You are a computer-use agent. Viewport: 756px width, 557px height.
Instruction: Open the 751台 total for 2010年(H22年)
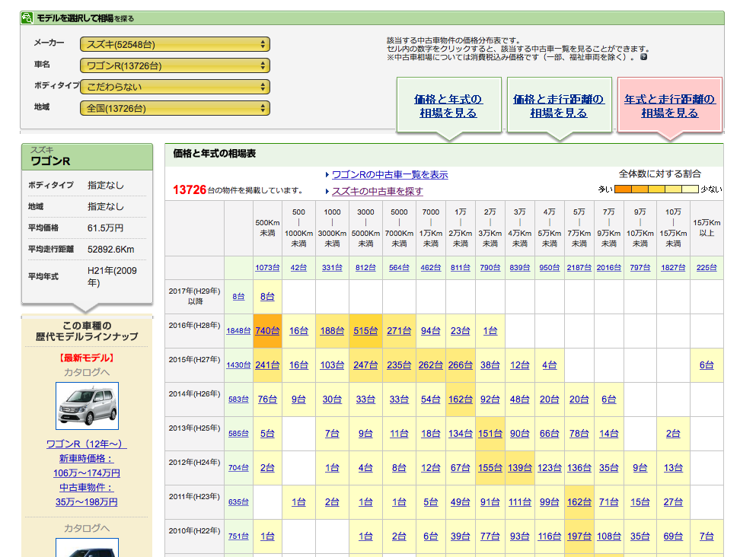click(x=238, y=536)
